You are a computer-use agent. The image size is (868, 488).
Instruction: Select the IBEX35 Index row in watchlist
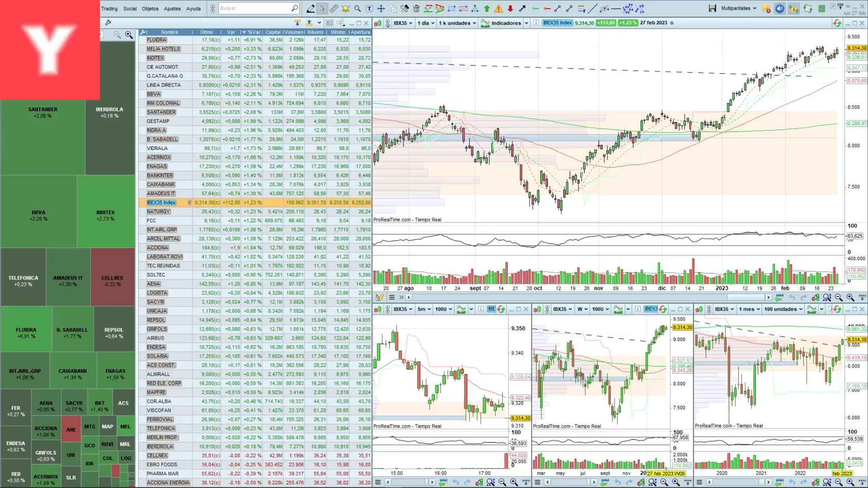(x=161, y=202)
